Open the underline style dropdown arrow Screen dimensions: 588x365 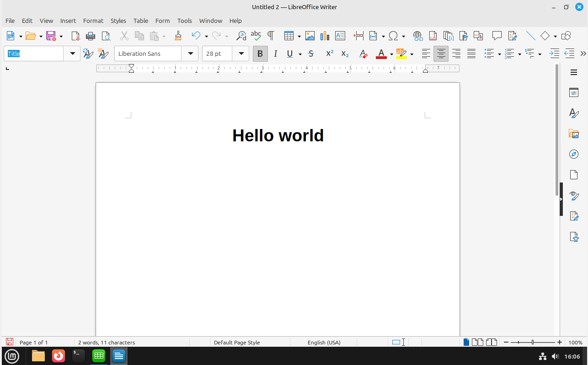(x=300, y=54)
